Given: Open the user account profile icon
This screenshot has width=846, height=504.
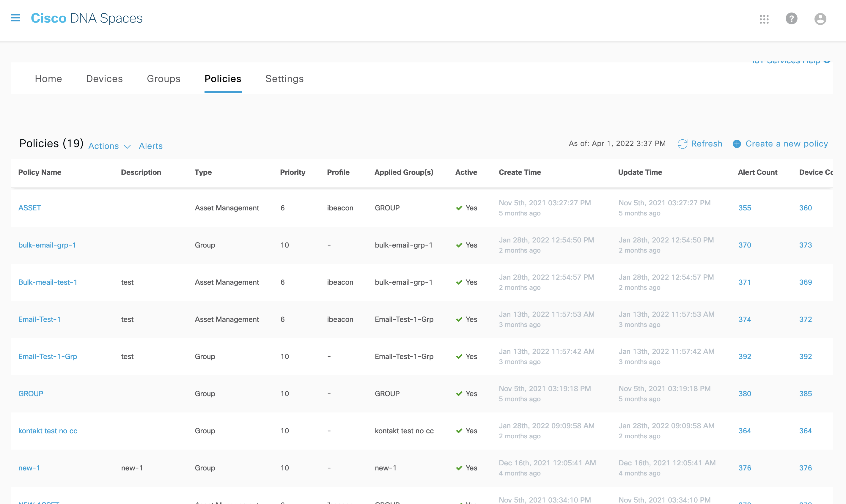Looking at the screenshot, I should tap(820, 19).
